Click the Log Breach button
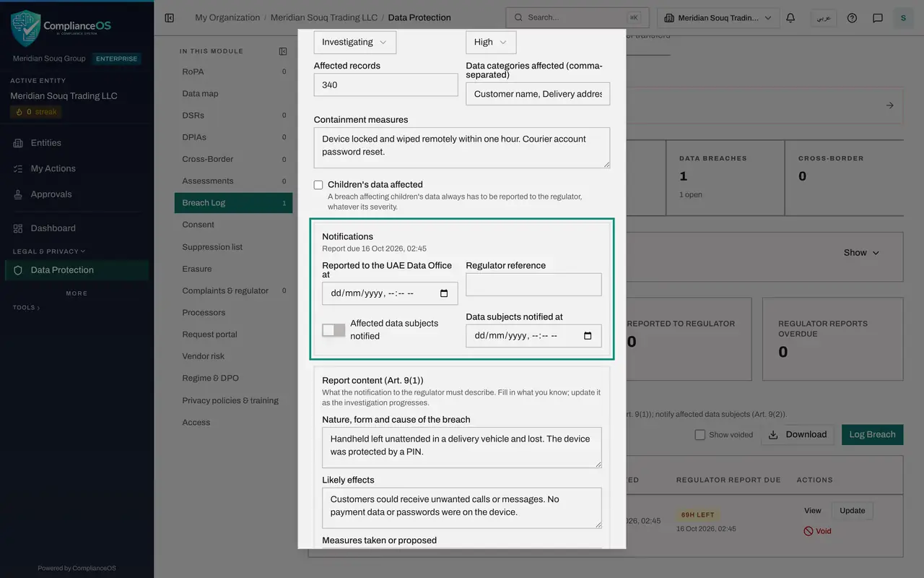The width and height of the screenshot is (924, 578). pos(872,435)
